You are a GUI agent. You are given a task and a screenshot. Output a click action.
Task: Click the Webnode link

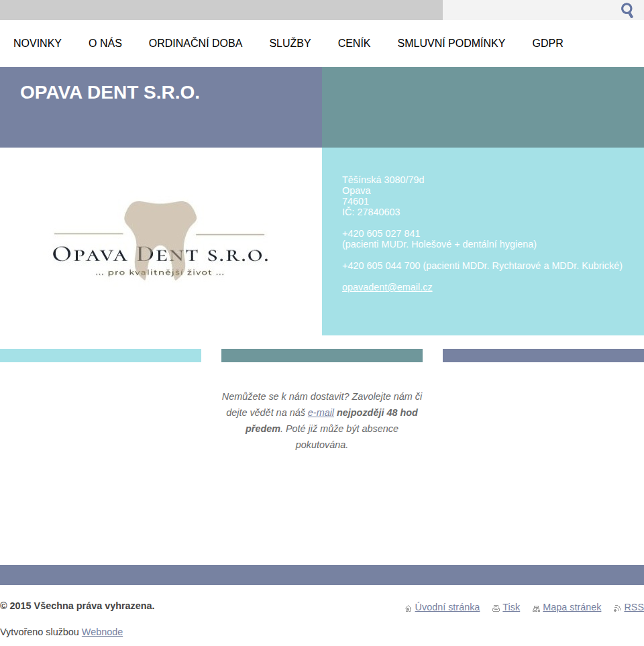click(102, 632)
